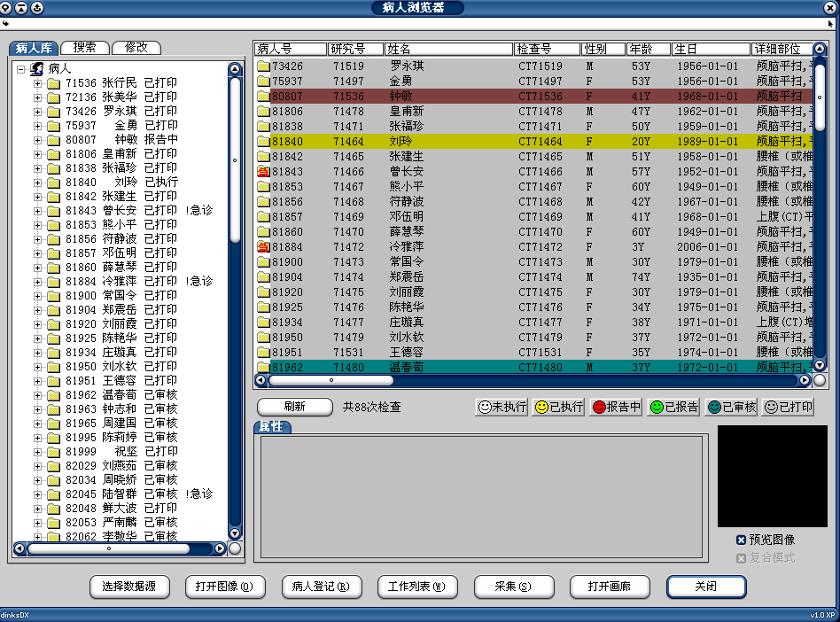Click the patient table vertical scrollbar thumb

pos(820,97)
